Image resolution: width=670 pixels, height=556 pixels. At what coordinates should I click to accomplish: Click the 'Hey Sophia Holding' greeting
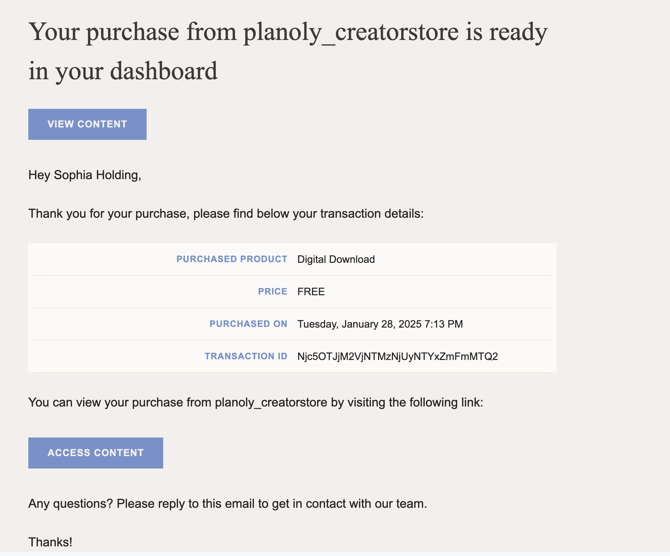click(85, 175)
